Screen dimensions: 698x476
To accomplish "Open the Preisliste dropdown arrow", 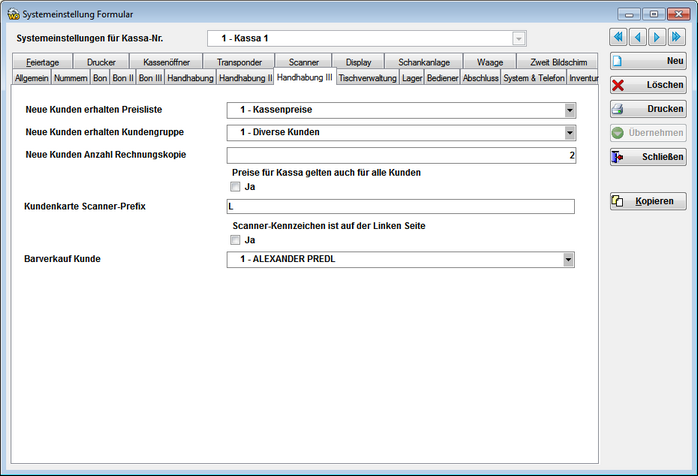I will click(x=569, y=110).
